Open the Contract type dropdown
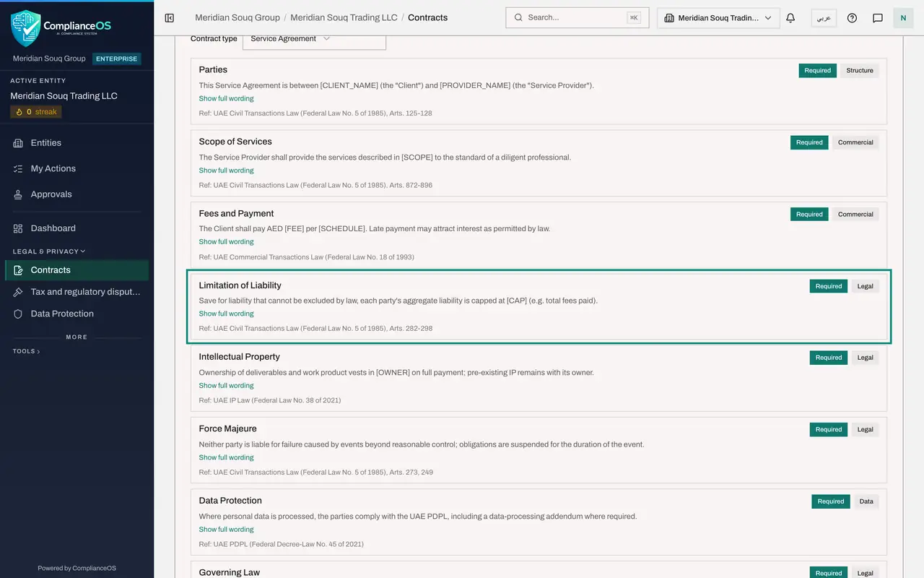 click(x=314, y=39)
